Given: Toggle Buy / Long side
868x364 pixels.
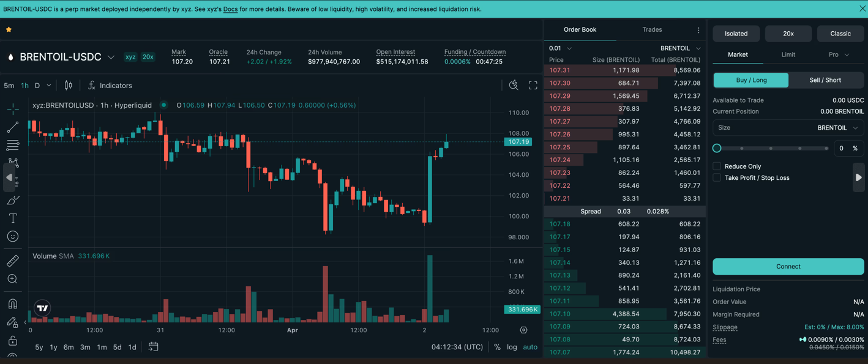Looking at the screenshot, I should [x=751, y=80].
